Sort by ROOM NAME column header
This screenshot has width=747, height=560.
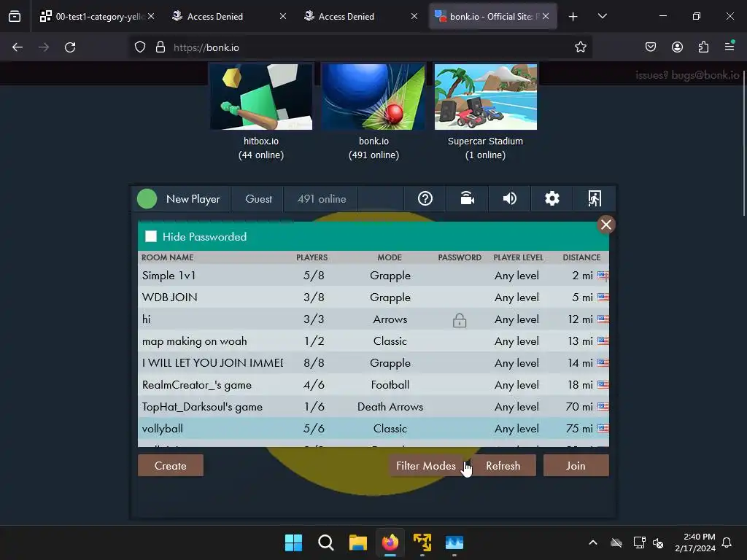click(167, 257)
